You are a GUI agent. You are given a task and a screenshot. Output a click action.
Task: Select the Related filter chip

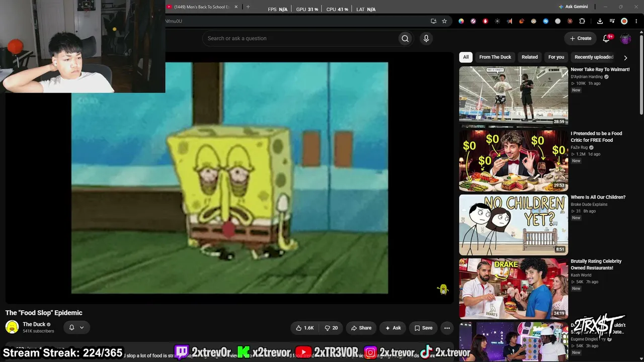click(x=529, y=57)
